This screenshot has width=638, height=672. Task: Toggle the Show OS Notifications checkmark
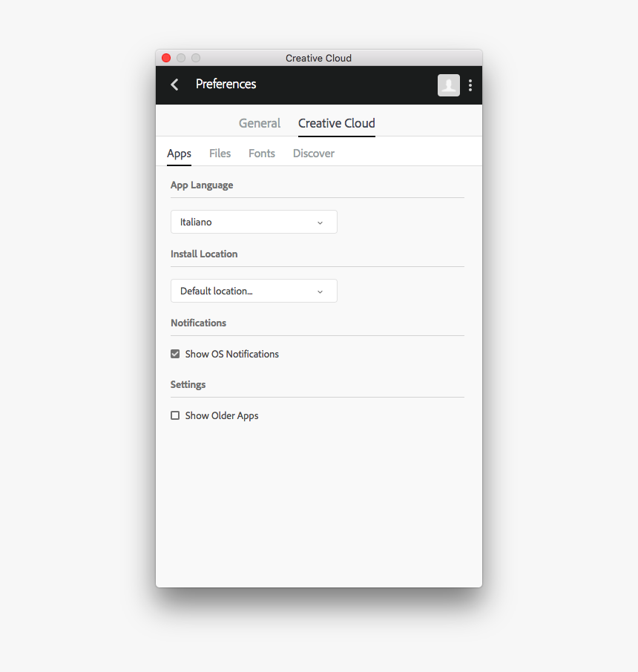tap(174, 354)
